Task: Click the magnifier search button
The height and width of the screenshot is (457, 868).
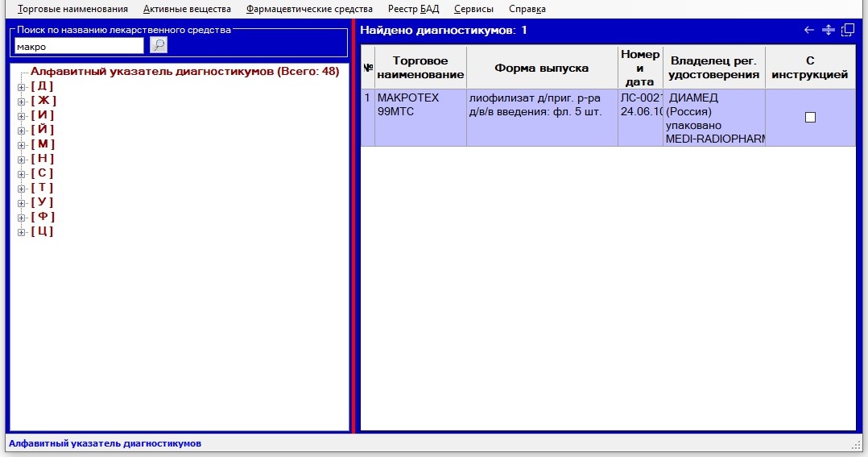Action: pyautogui.click(x=159, y=45)
